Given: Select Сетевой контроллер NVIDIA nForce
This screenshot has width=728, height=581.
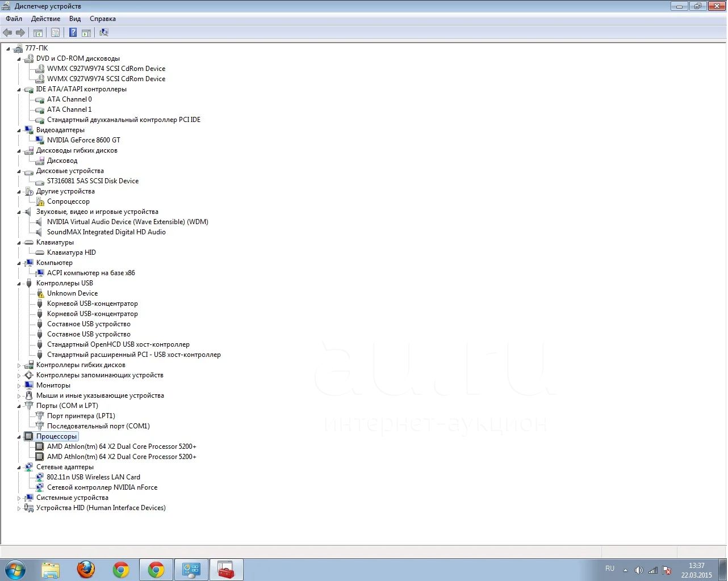Looking at the screenshot, I should (x=102, y=487).
